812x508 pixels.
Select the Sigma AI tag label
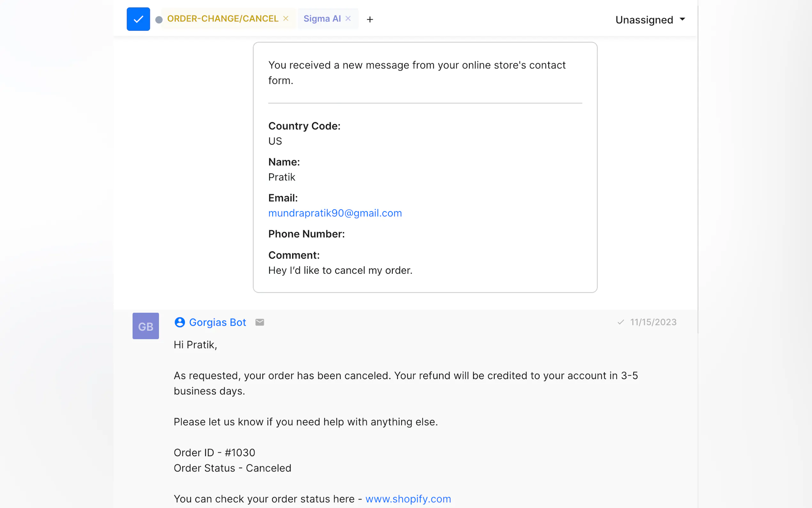pos(322,19)
